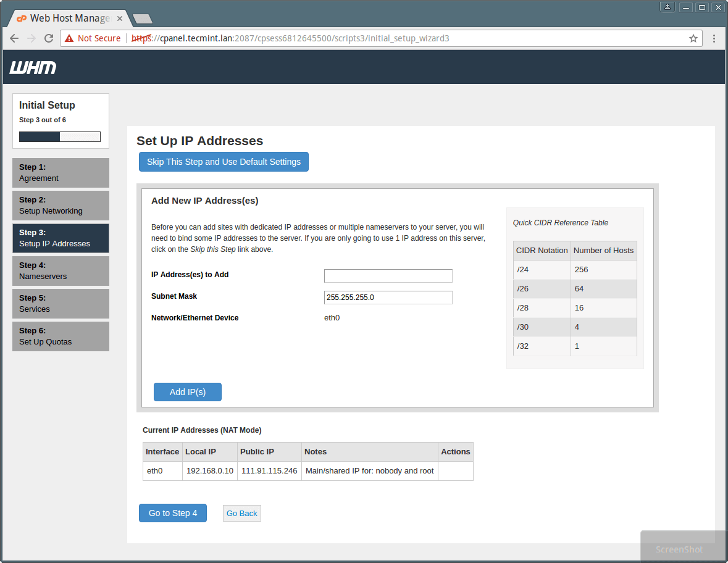Bookmark page using the star icon
Image resolution: width=728 pixels, height=563 pixels.
pyautogui.click(x=693, y=38)
